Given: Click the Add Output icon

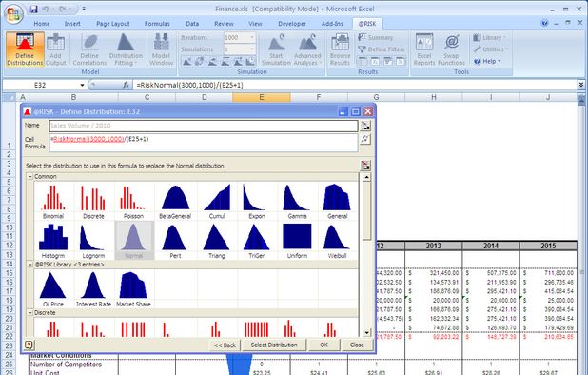Looking at the screenshot, I should (x=55, y=49).
